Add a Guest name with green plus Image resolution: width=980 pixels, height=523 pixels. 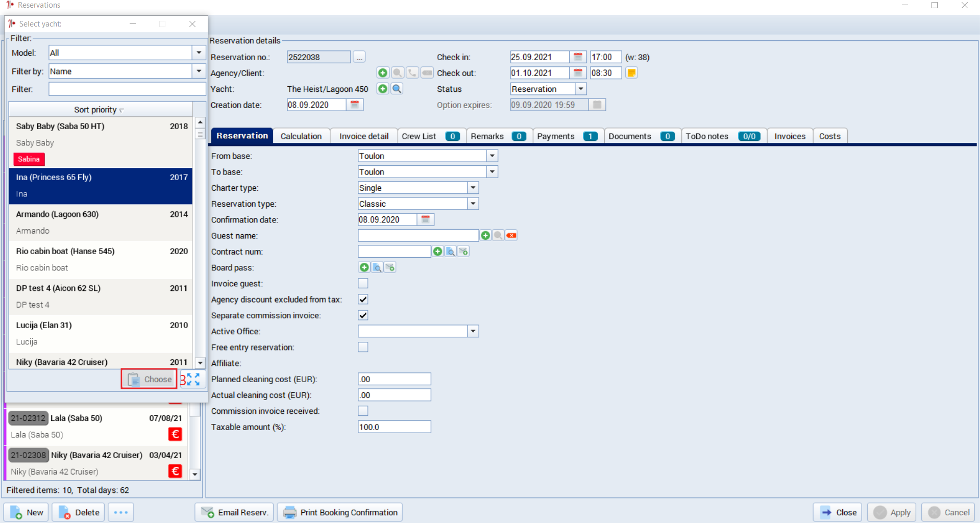(485, 235)
